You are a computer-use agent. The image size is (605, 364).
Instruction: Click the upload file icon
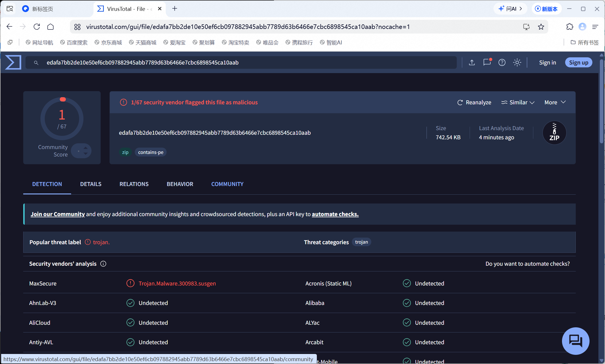point(472,62)
